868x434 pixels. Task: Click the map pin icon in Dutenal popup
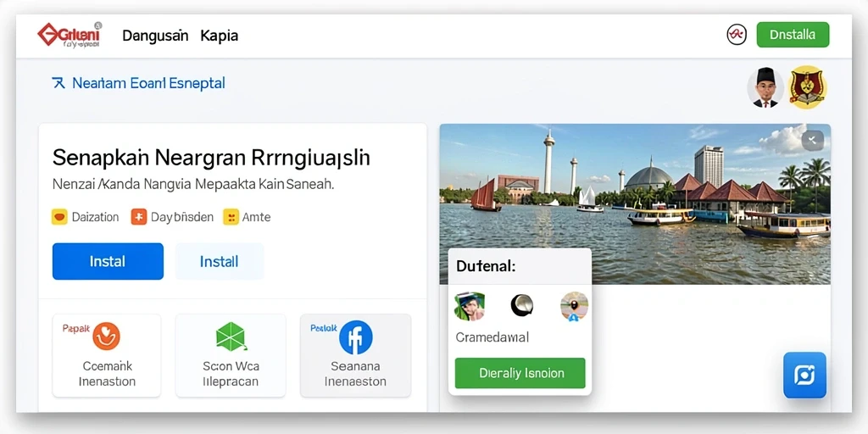(574, 306)
